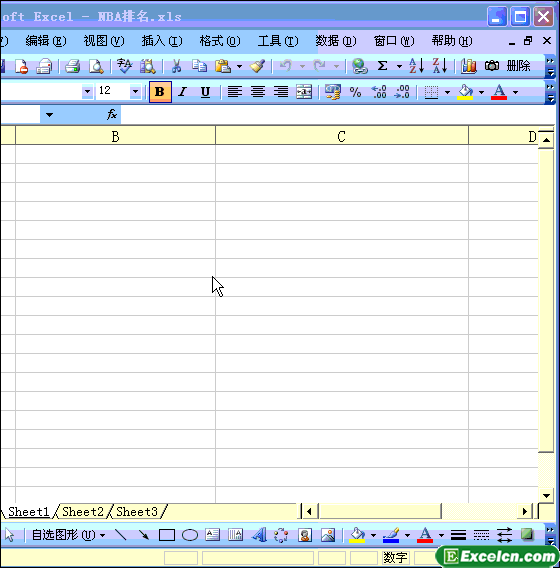This screenshot has width=560, height=568.
Task: Click the AutoSum sigma icon
Action: pyautogui.click(x=383, y=66)
